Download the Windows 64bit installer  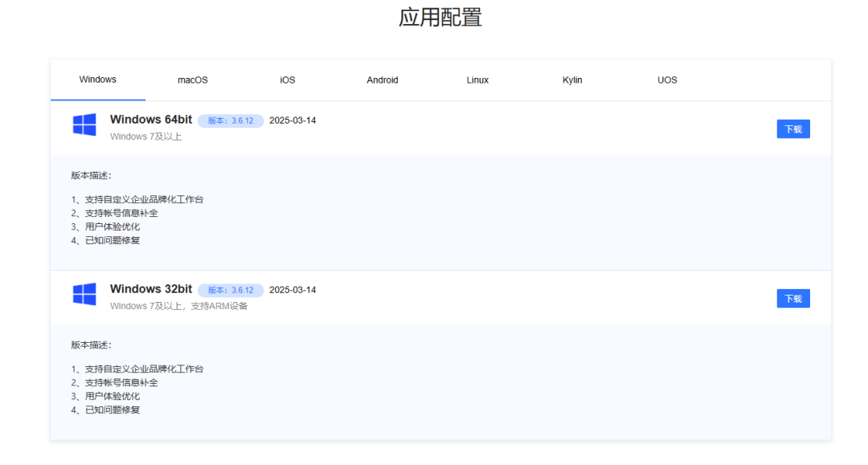tap(793, 128)
